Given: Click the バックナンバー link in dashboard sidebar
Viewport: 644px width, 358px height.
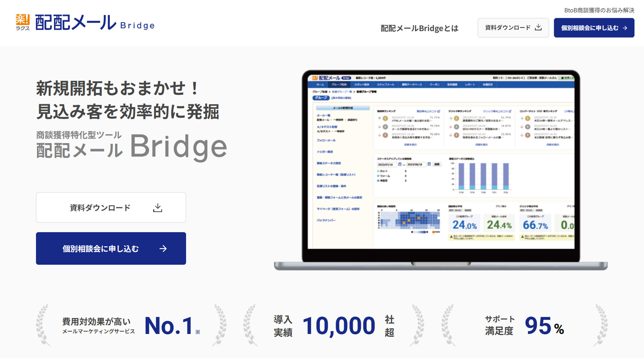Looking at the screenshot, I should point(326,220).
